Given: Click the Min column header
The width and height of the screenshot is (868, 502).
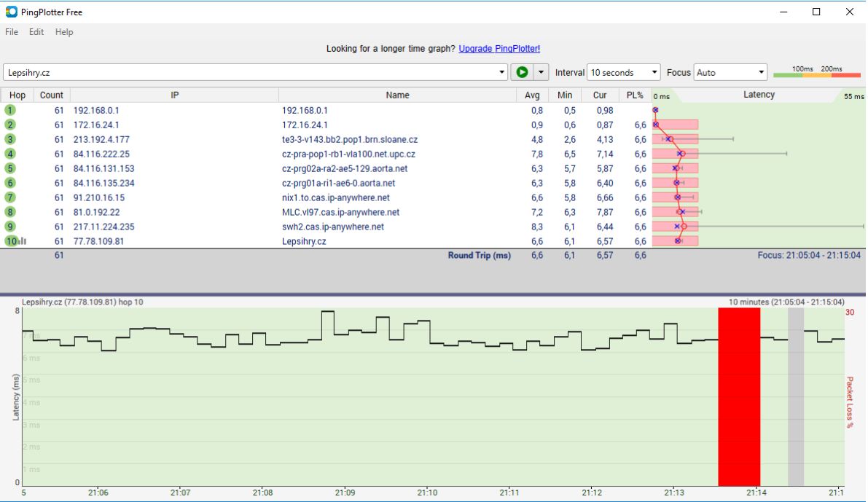Looking at the screenshot, I should coord(565,95).
